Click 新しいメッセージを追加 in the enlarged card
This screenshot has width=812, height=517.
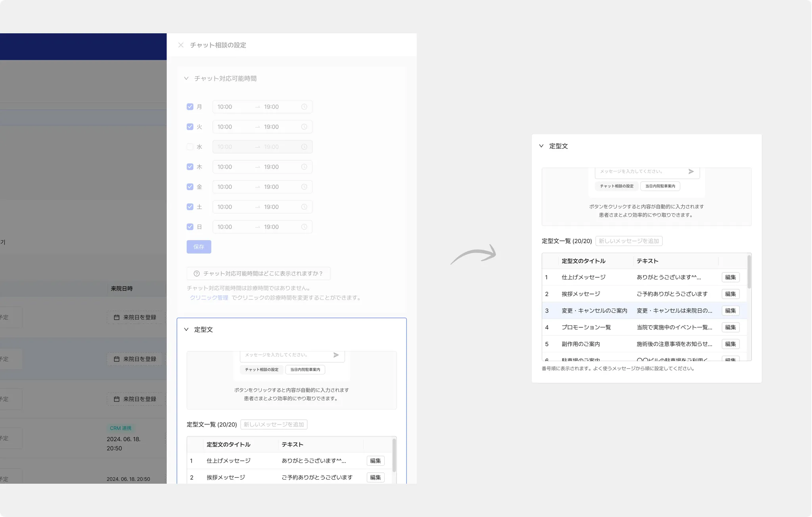coord(629,241)
